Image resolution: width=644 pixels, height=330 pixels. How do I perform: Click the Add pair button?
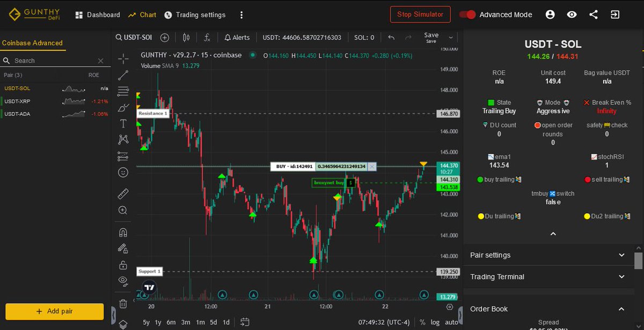55,311
